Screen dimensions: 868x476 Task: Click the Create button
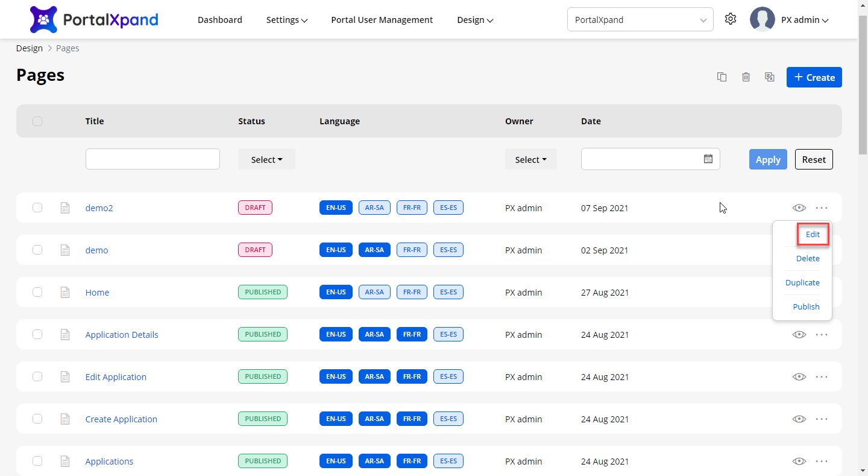pyautogui.click(x=814, y=77)
